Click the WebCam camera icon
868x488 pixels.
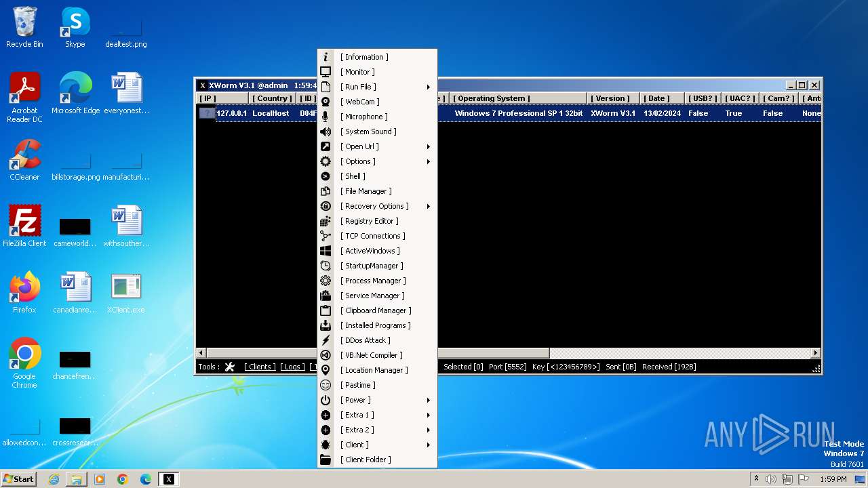325,102
